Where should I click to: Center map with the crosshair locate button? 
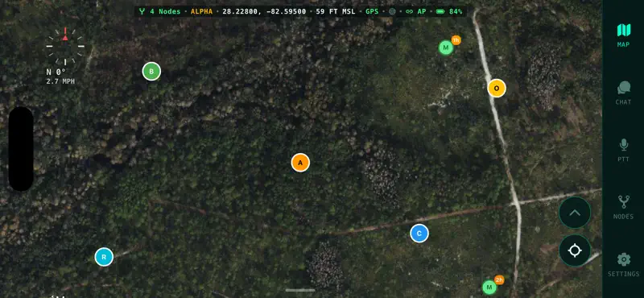[575, 250]
